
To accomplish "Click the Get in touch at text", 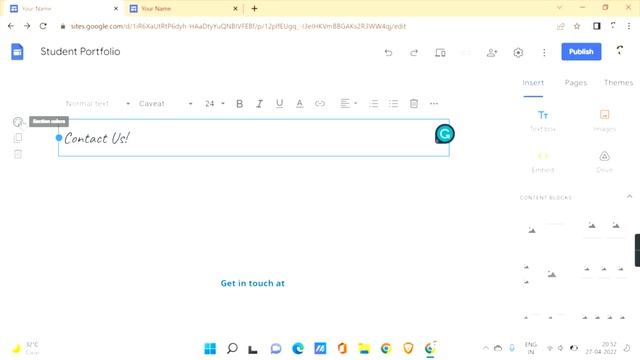I will 253,283.
